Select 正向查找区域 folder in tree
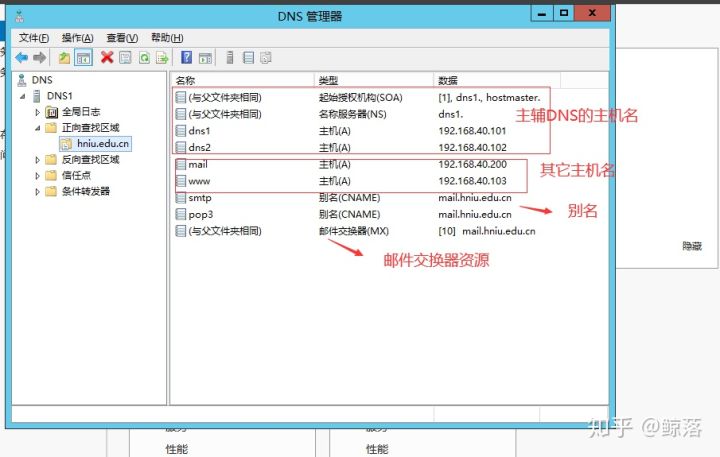 (90, 128)
